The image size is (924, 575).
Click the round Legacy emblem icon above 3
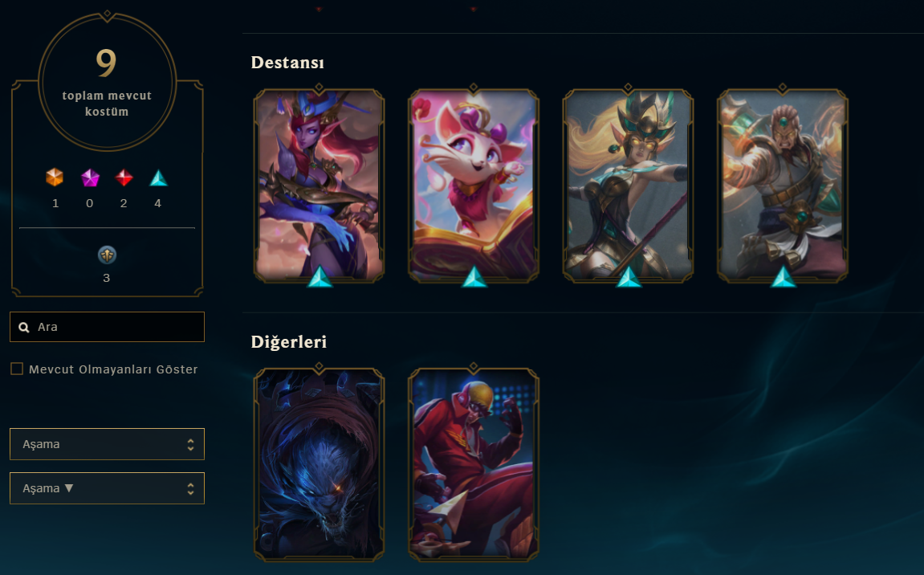[x=107, y=255]
